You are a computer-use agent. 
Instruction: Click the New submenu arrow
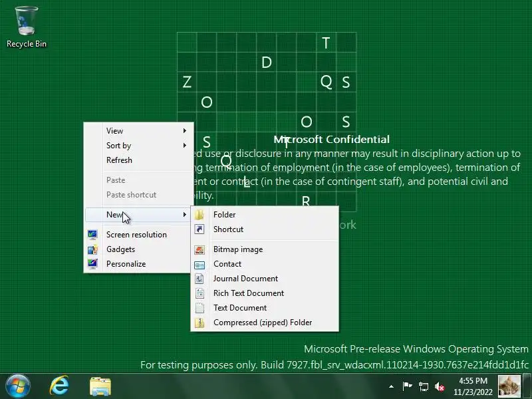[x=185, y=214]
